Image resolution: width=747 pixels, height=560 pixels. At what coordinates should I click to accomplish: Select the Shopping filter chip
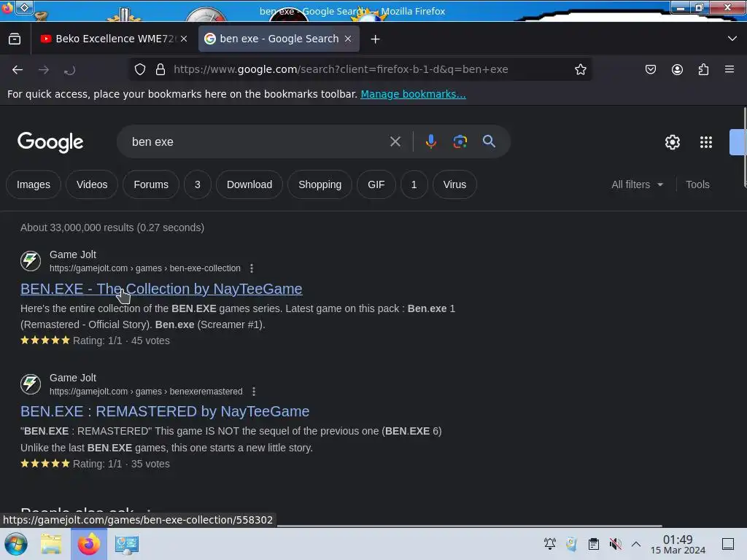pos(320,184)
